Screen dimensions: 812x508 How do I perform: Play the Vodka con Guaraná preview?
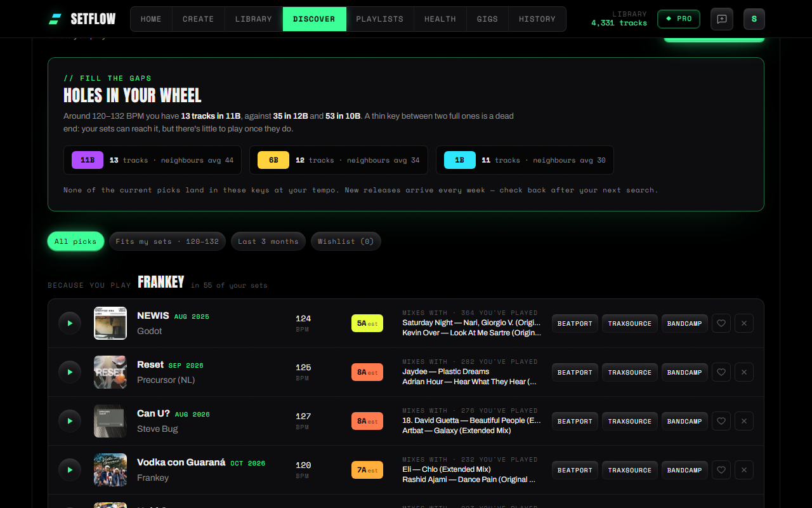tap(70, 470)
